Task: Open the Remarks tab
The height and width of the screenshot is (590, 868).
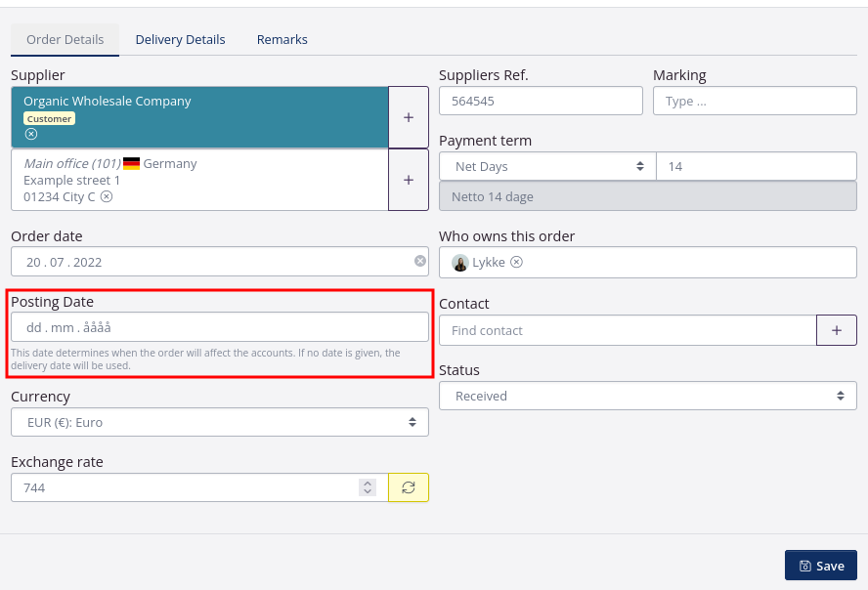Action: 282,39
